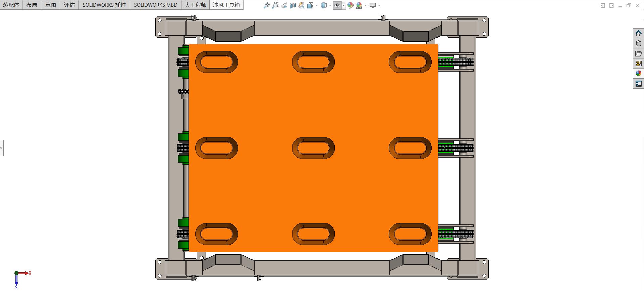Click the Previous View icon

(x=284, y=5)
